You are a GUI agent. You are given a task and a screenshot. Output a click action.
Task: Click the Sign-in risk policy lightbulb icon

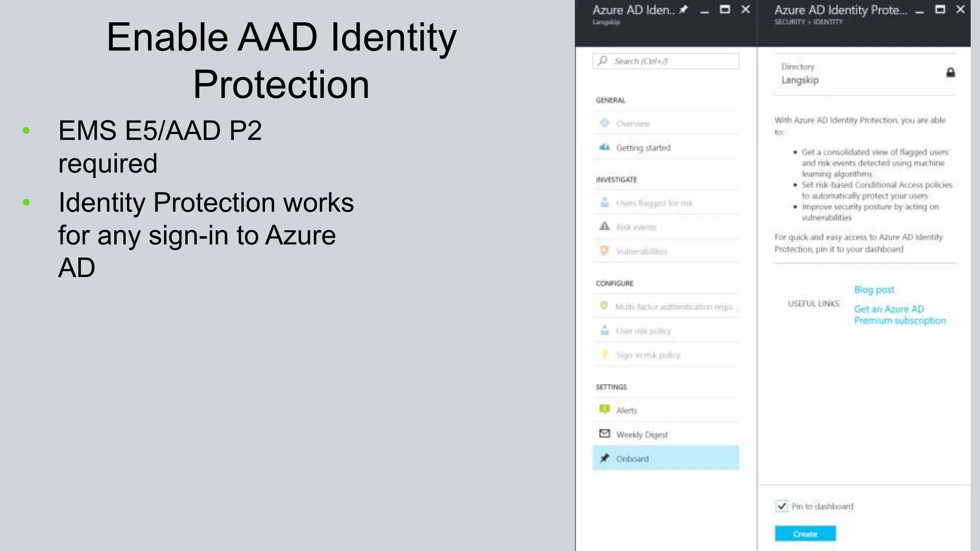(x=604, y=354)
